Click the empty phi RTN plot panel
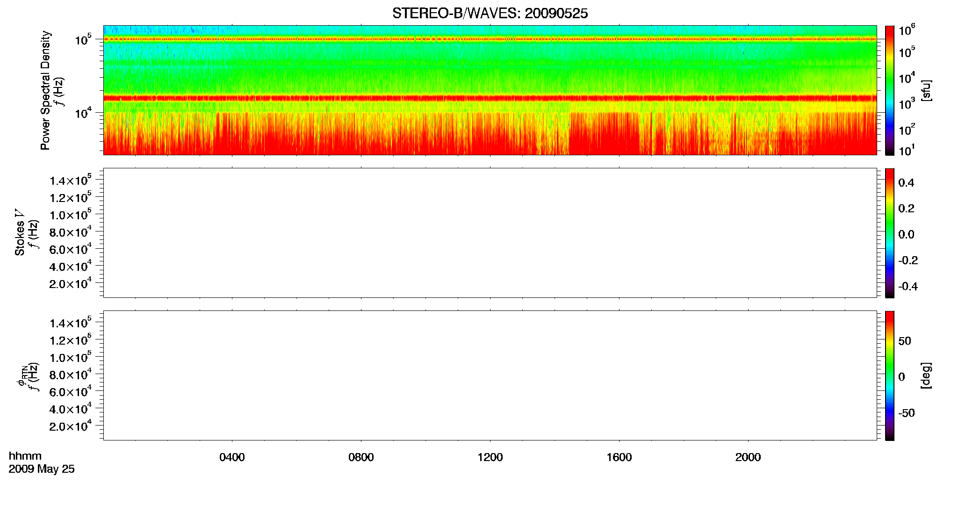980x505 pixels. click(x=490, y=375)
